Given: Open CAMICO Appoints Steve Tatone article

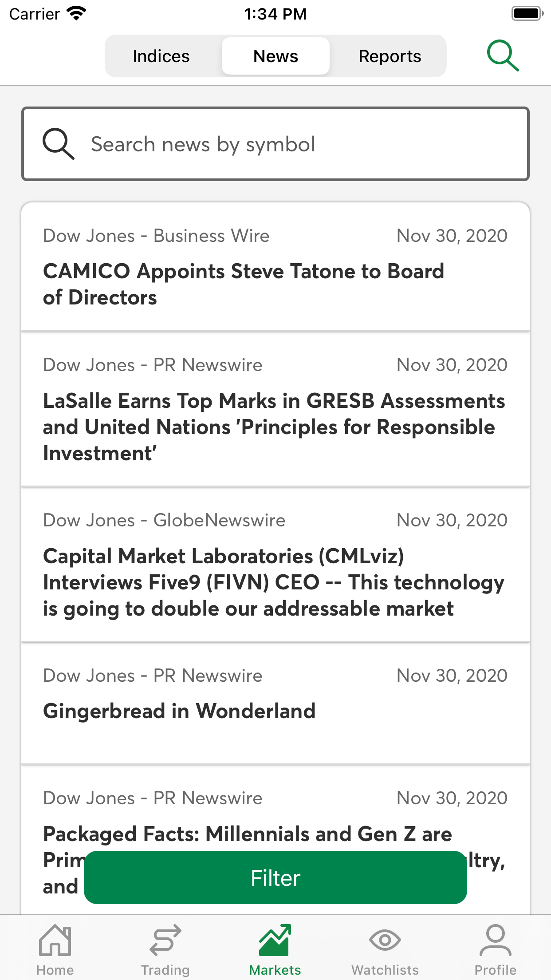Looking at the screenshot, I should (244, 284).
